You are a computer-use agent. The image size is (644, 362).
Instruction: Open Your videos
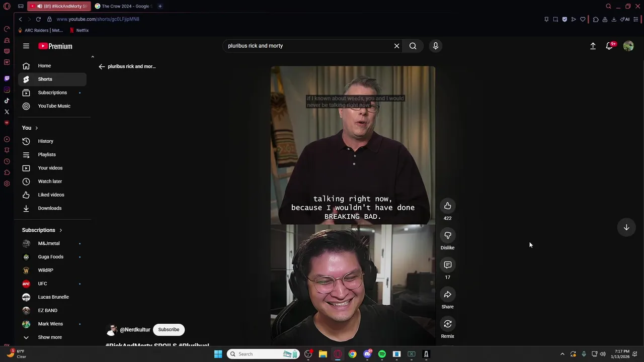point(52,168)
